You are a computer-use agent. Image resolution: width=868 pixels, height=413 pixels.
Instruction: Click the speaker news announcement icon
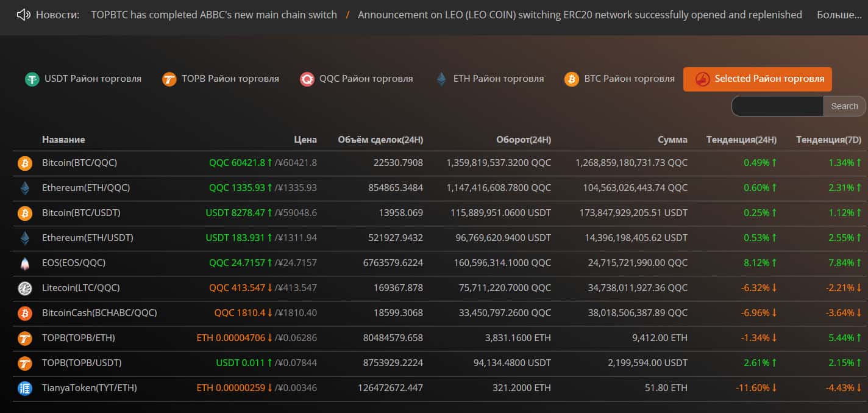click(24, 15)
